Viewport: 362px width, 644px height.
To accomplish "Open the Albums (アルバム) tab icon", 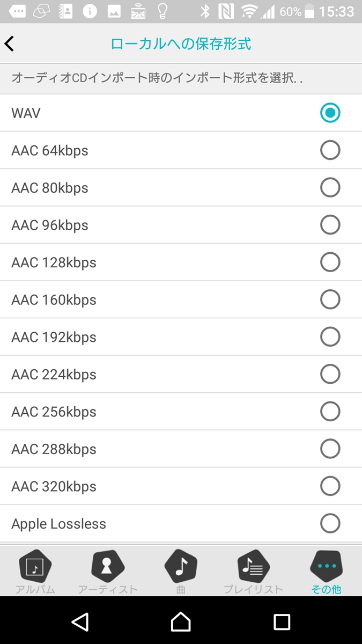I will [35, 566].
